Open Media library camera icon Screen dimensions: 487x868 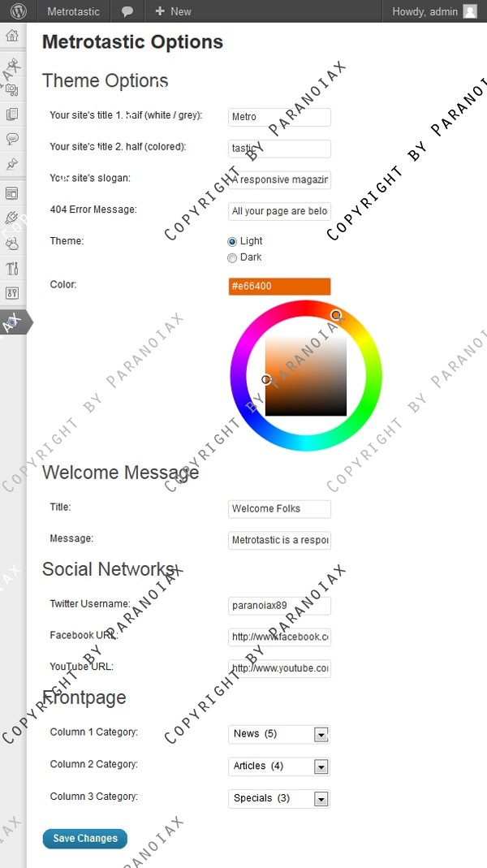click(12, 89)
